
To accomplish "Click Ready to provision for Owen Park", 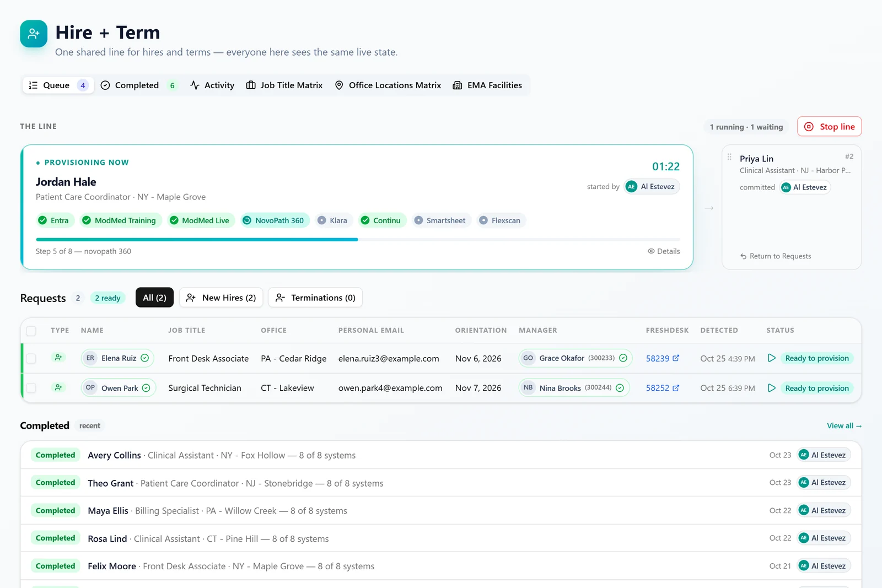I will 817,388.
